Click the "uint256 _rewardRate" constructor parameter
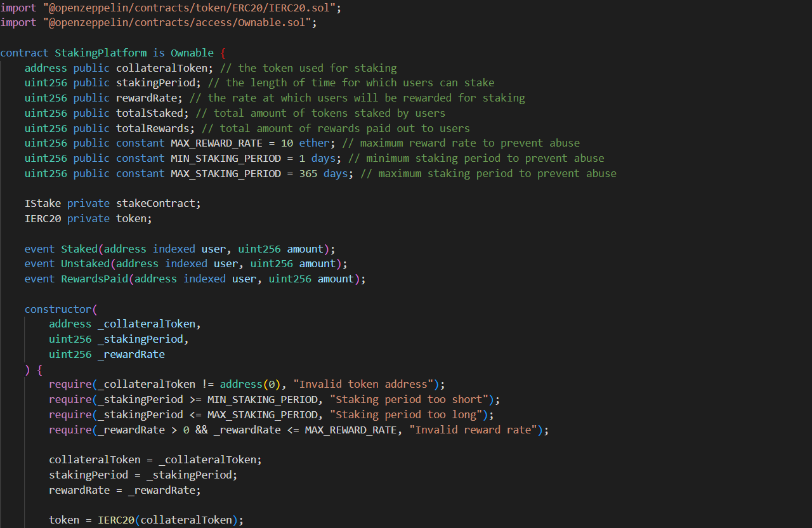812x528 pixels. click(107, 354)
